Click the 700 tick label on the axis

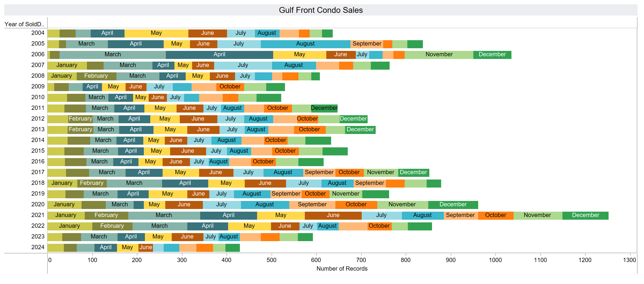[x=361, y=260]
